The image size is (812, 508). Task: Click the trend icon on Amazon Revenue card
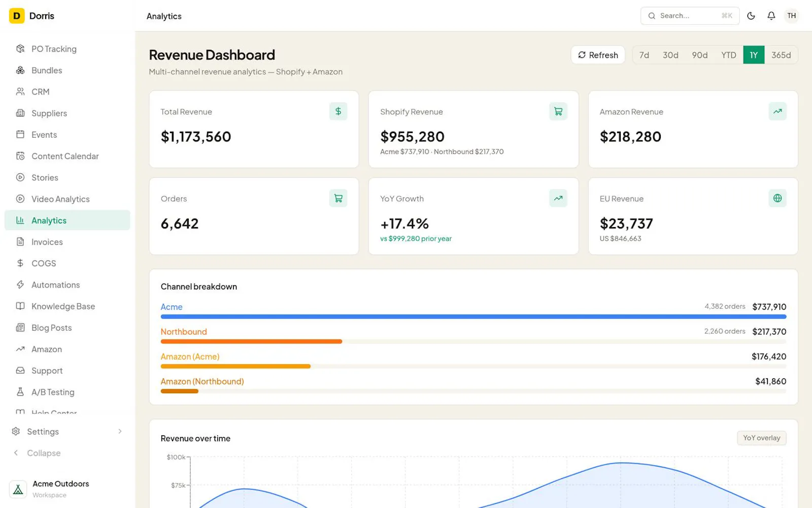[777, 111]
